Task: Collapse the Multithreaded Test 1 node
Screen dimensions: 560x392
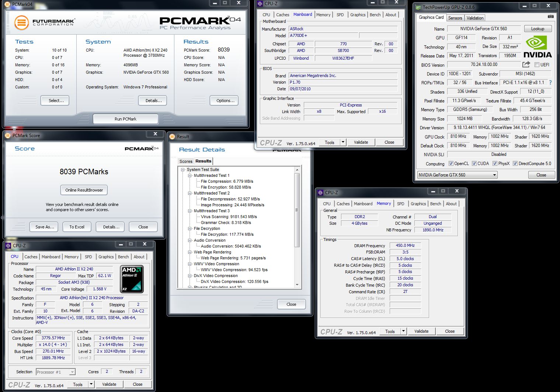Action: 189,175
